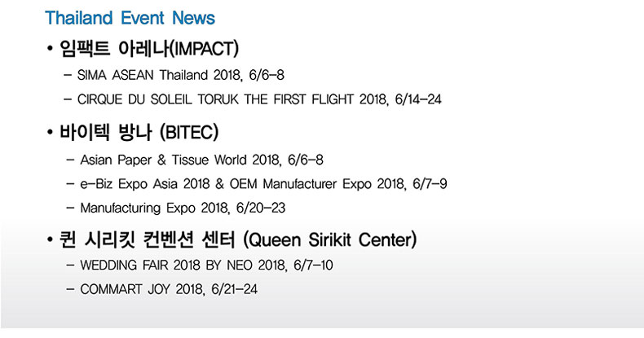Click e-Biz Expo Asia 2018 event line
Image resolution: width=644 pixels, height=338 pixels.
pos(263,184)
